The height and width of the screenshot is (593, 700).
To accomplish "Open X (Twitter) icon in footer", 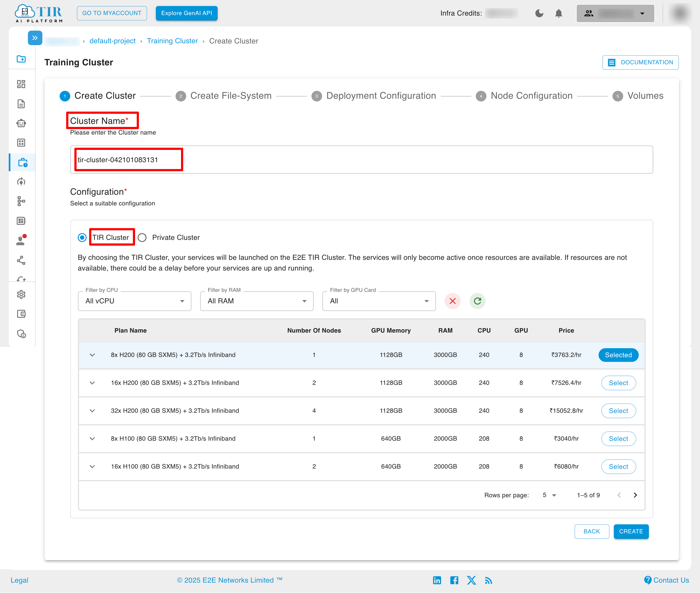I will [x=471, y=580].
